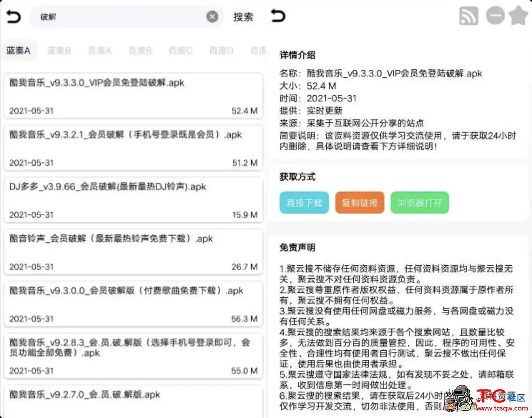Go back from the detail page

coord(278,16)
